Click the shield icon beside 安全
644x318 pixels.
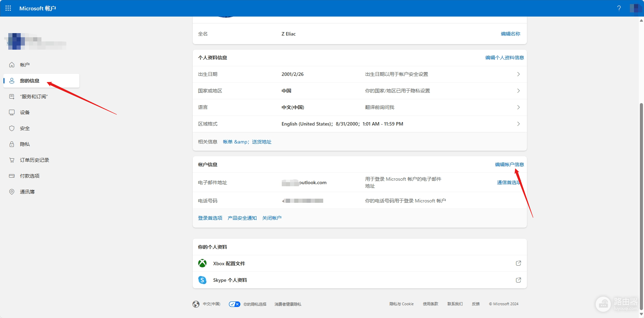12,128
